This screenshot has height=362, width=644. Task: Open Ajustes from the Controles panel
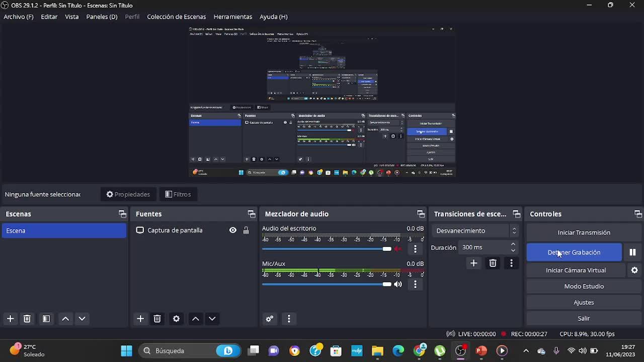(584, 303)
